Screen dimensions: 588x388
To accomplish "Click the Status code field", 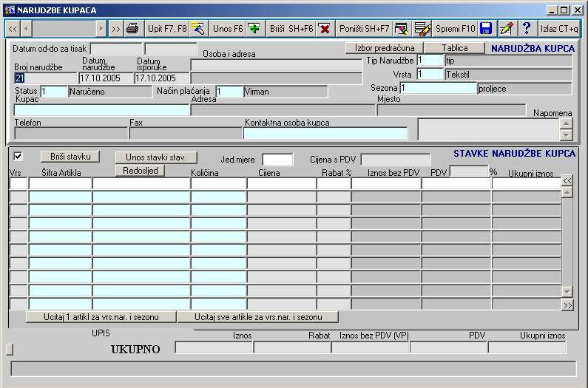I will 54,92.
